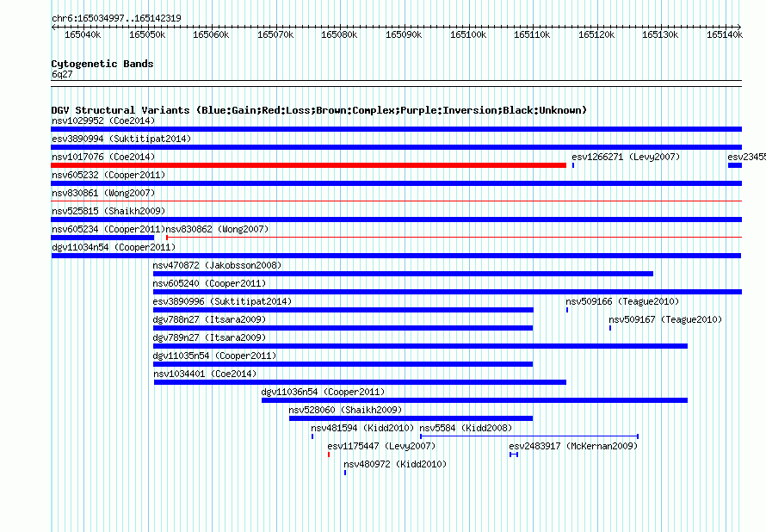766x532 pixels.
Task: Select the thin blue span under nsv5584
Action: (x=529, y=436)
